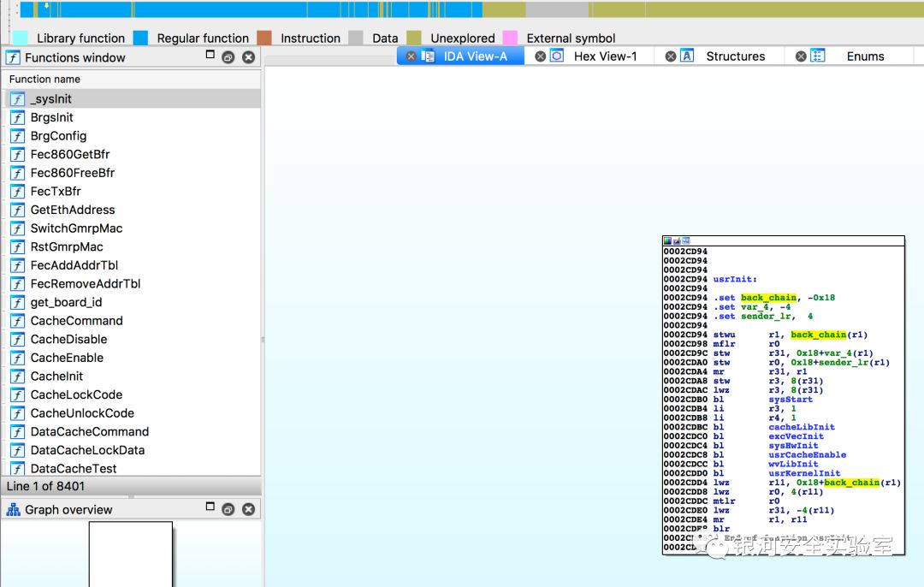
Task: Click the External symbol pink legend swatch
Action: pos(510,38)
